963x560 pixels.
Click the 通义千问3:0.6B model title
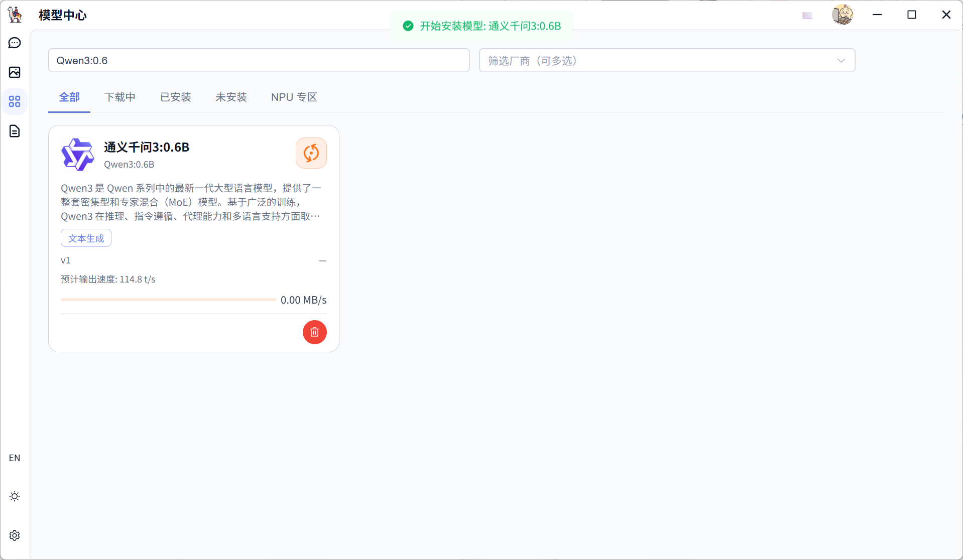(147, 147)
